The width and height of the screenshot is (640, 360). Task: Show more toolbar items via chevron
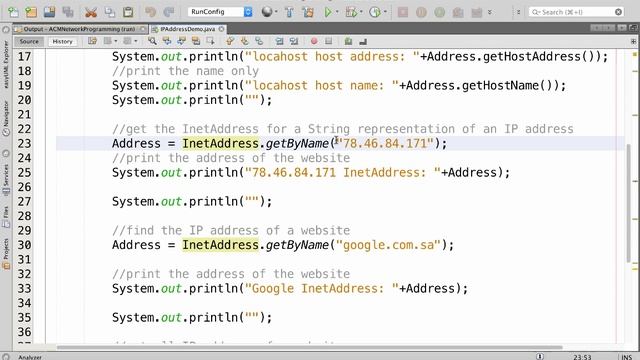(x=490, y=12)
